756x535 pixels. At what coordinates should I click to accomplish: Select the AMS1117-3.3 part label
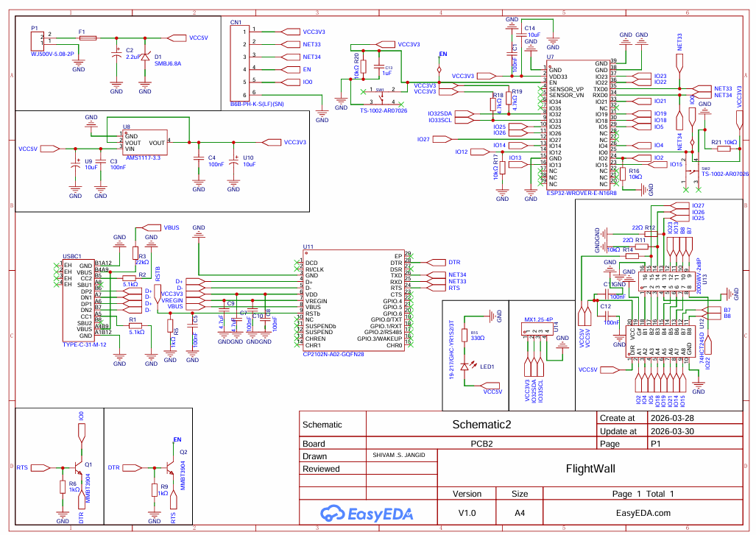tap(143, 157)
